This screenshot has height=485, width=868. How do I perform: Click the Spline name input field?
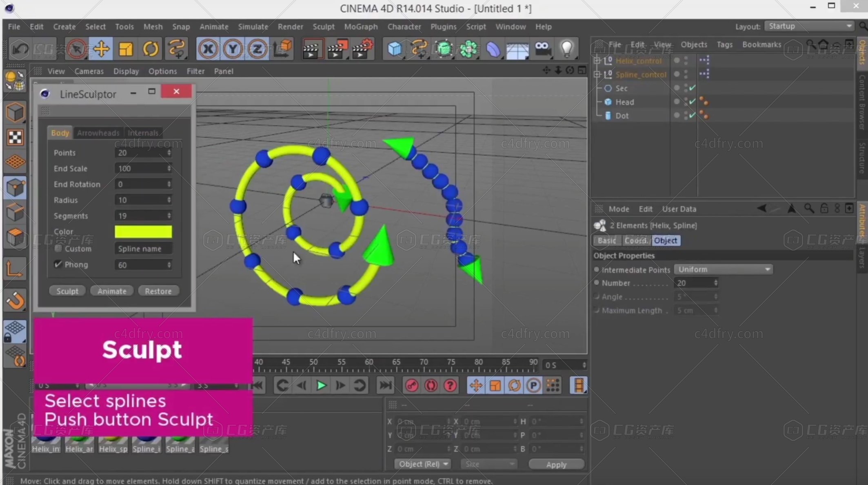pyautogui.click(x=143, y=249)
